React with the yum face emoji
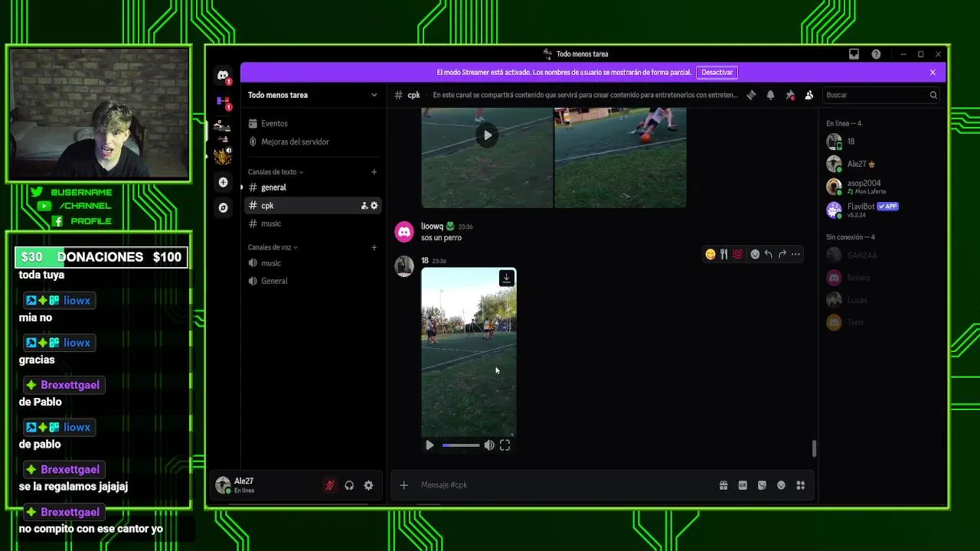 (x=710, y=254)
